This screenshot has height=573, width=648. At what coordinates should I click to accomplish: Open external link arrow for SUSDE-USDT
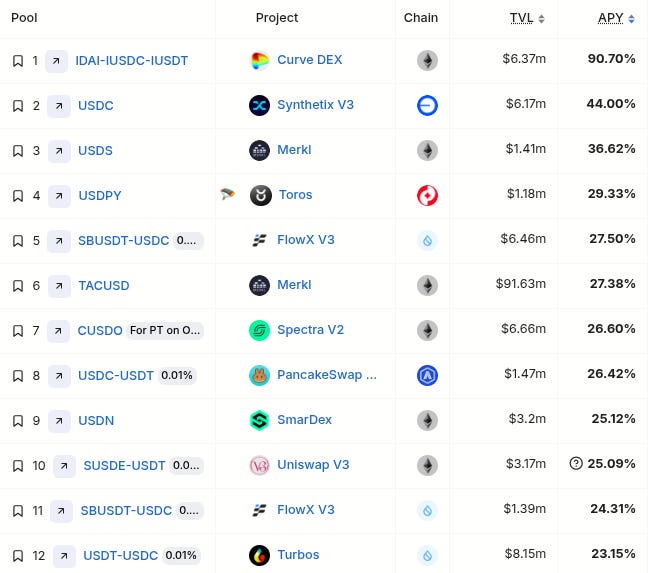pyautogui.click(x=64, y=466)
